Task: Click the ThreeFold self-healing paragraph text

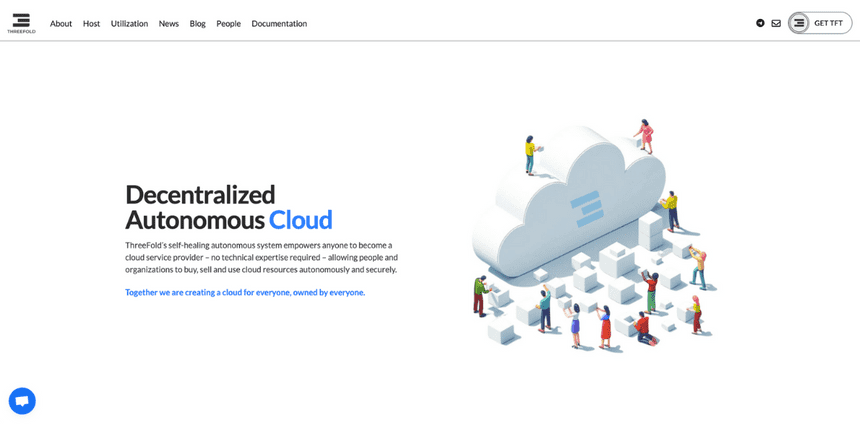Action: pos(262,257)
